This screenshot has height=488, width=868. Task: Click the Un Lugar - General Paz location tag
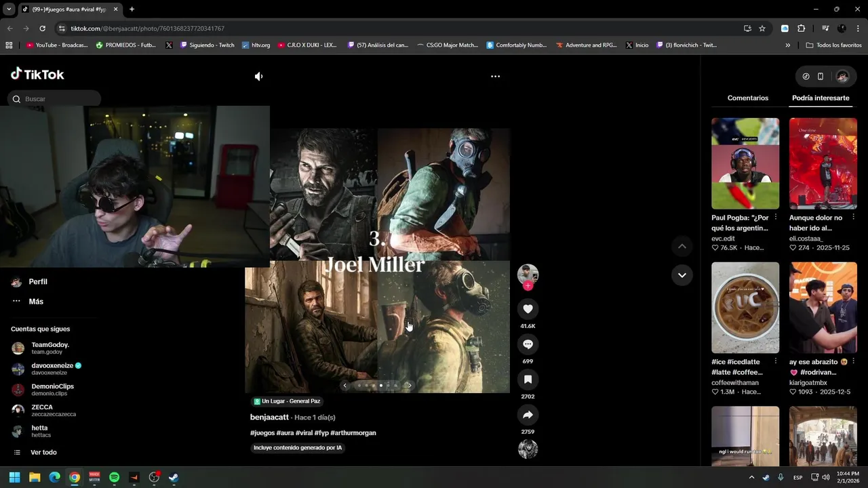pos(286,401)
